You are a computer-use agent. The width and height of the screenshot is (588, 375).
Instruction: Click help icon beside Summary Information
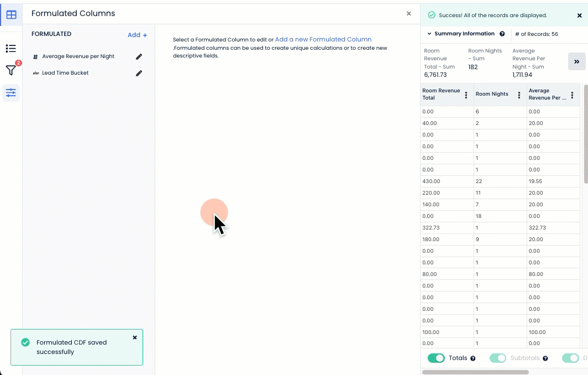pos(502,34)
